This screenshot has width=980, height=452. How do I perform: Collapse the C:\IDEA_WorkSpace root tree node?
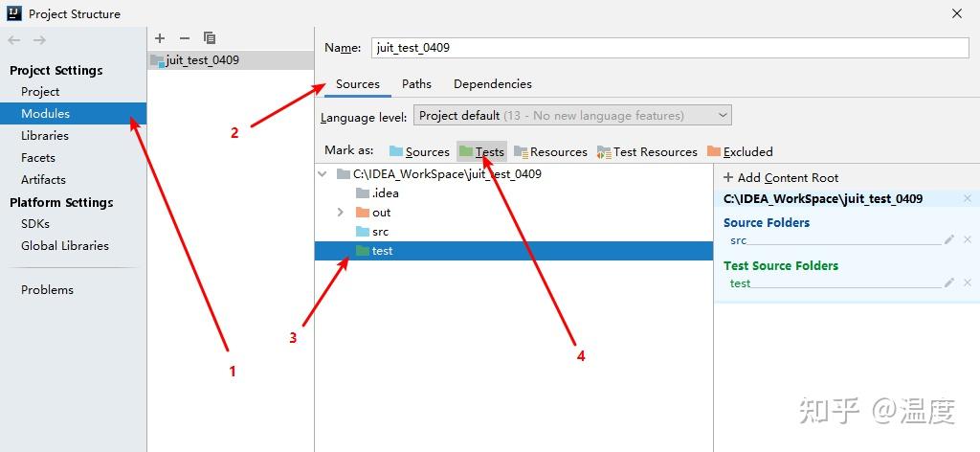click(x=323, y=174)
